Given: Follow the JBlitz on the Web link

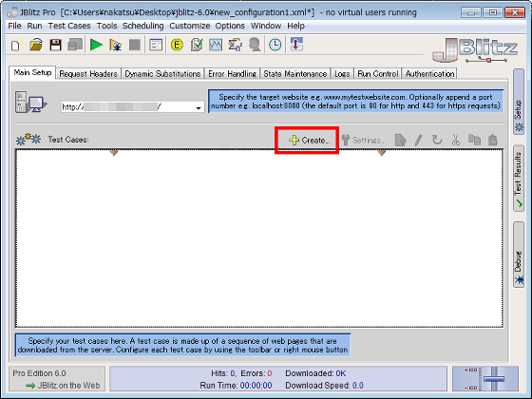Looking at the screenshot, I should 63,386.
